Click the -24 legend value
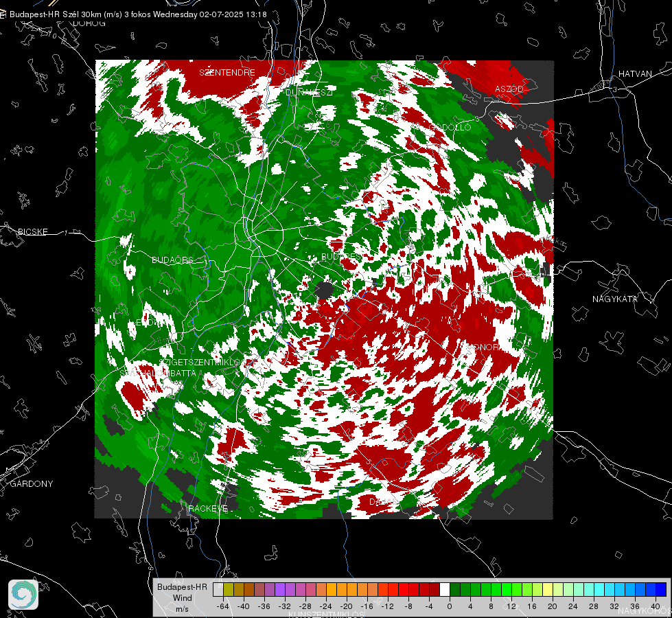 coord(326,606)
